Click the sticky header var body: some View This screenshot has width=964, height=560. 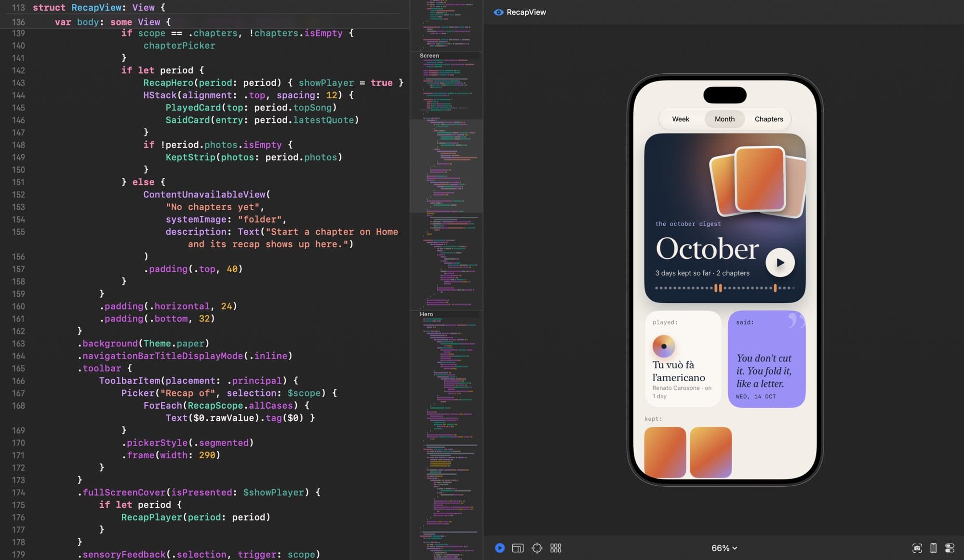click(113, 22)
